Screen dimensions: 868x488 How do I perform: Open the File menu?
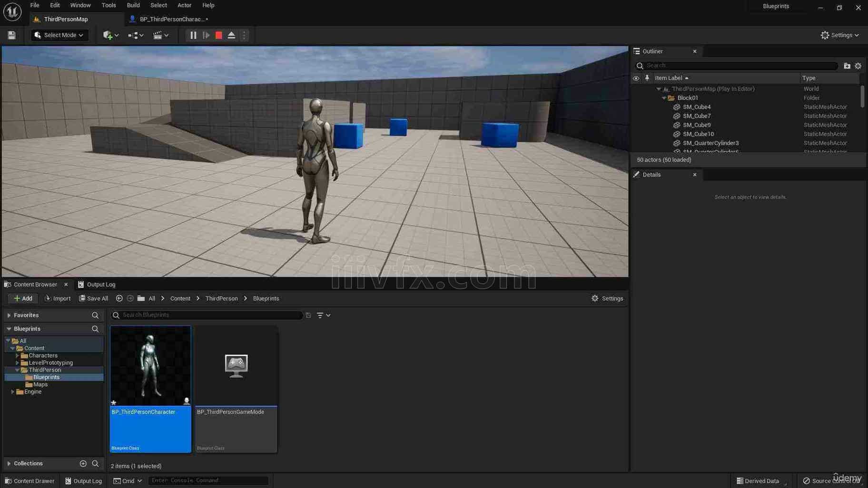coord(35,5)
